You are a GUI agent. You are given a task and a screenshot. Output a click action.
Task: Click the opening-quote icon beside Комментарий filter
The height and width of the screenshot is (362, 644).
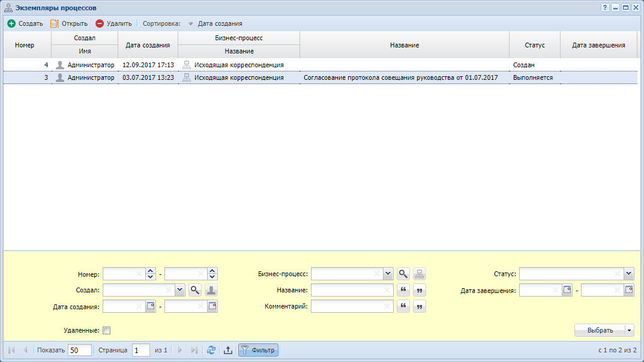[x=403, y=306]
